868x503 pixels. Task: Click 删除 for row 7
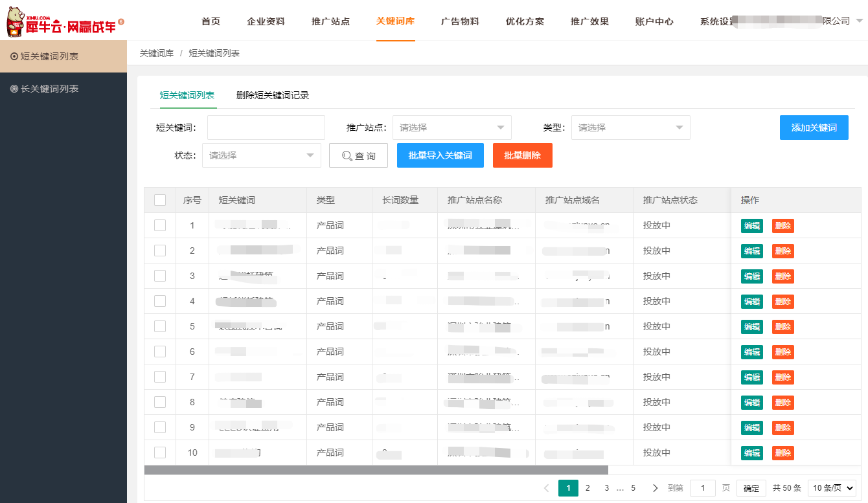[783, 377]
